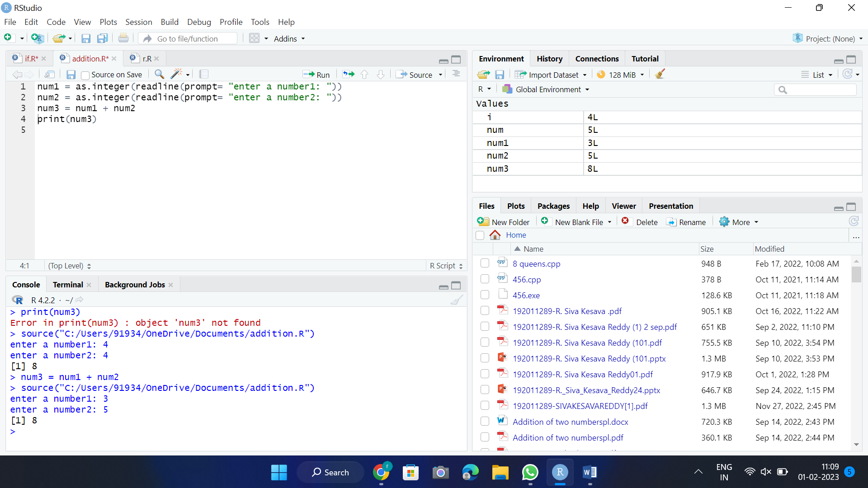Click the show in new window icon
The height and width of the screenshot is (488, 868).
[50, 75]
